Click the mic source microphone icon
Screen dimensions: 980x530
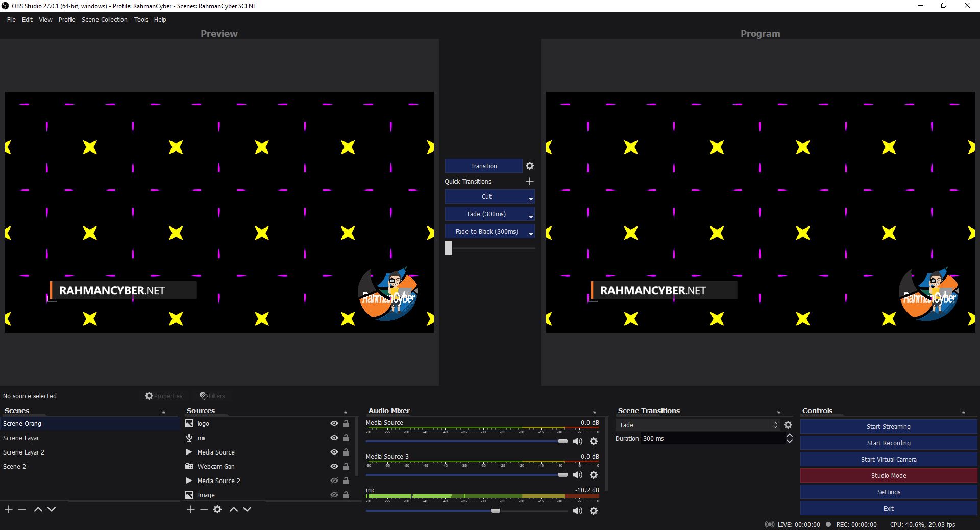pyautogui.click(x=189, y=438)
